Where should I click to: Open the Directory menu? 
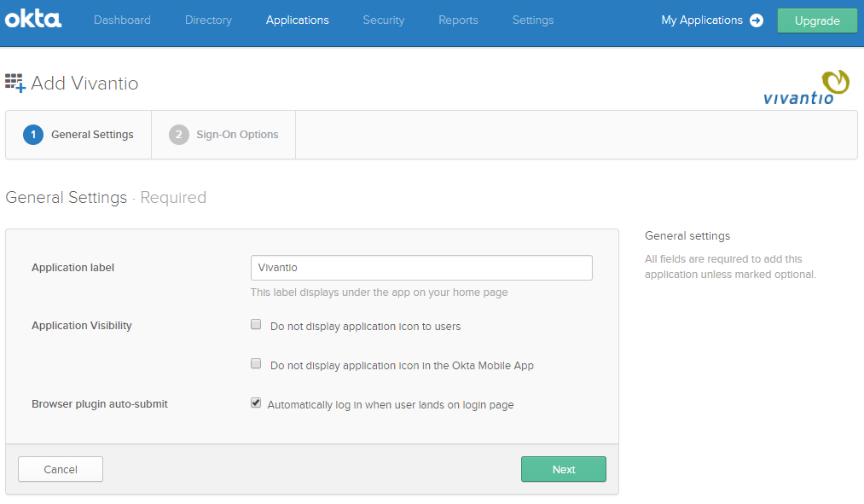[x=208, y=20]
